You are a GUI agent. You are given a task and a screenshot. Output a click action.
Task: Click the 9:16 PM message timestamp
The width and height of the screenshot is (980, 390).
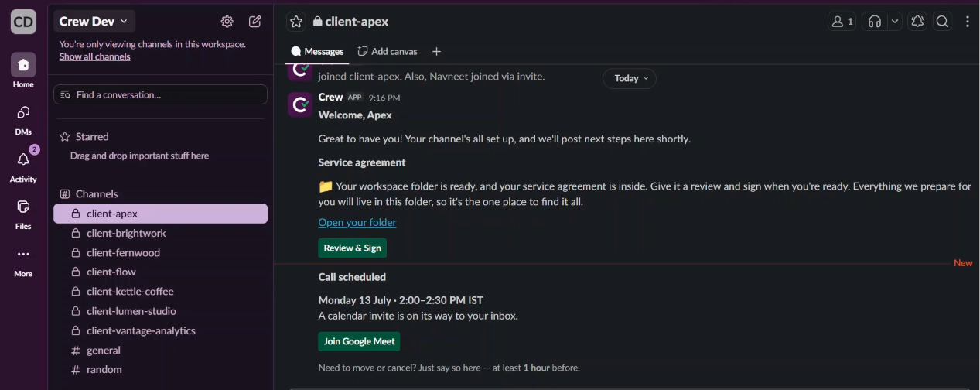pos(384,98)
